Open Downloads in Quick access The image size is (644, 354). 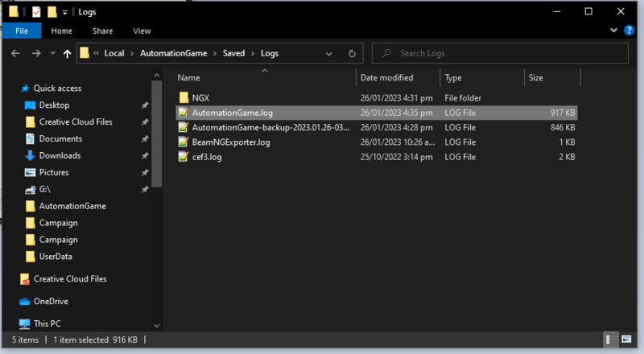pyautogui.click(x=60, y=155)
